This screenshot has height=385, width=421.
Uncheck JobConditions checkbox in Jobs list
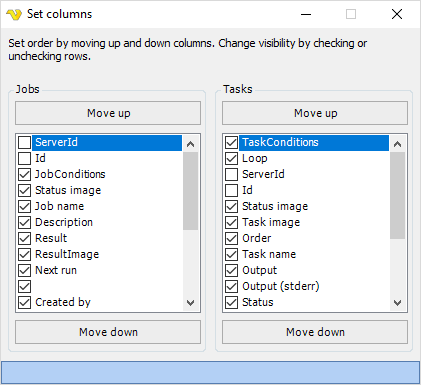pos(24,174)
